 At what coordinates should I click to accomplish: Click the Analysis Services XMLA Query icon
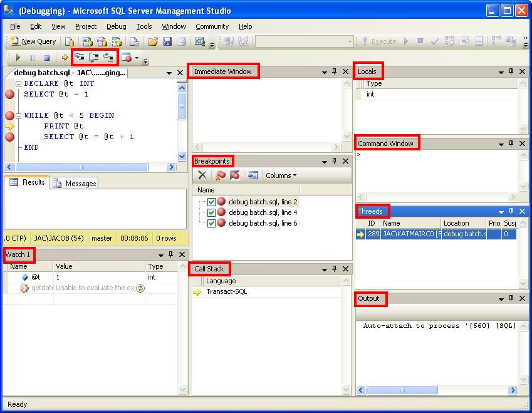[117, 41]
